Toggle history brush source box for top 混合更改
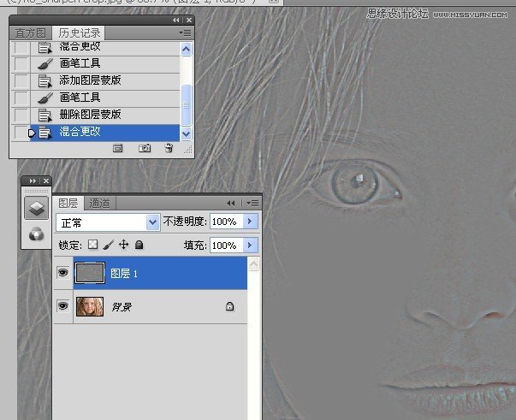Image resolution: width=516 pixels, height=420 pixels. pyautogui.click(x=21, y=48)
